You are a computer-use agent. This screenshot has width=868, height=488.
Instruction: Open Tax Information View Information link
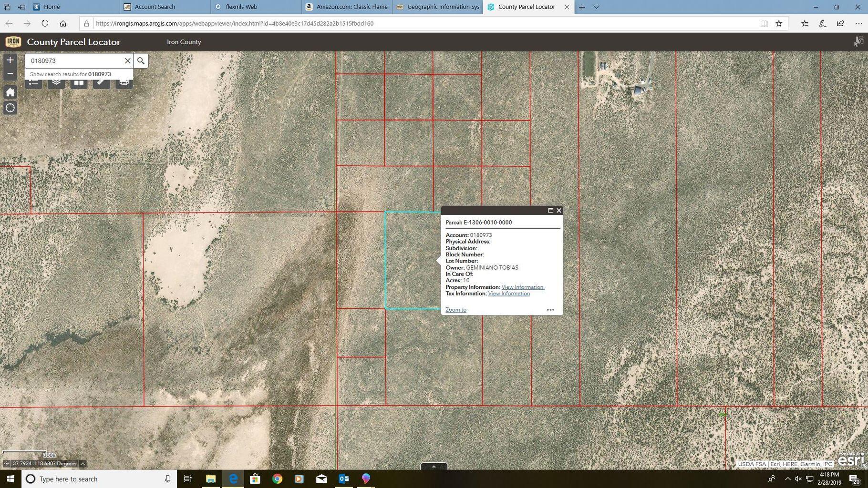(508, 293)
